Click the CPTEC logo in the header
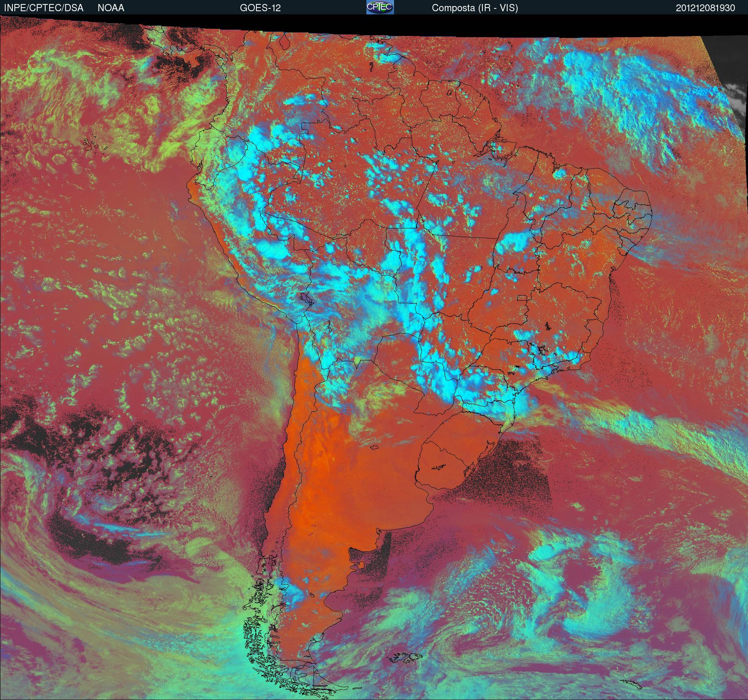 380,7
